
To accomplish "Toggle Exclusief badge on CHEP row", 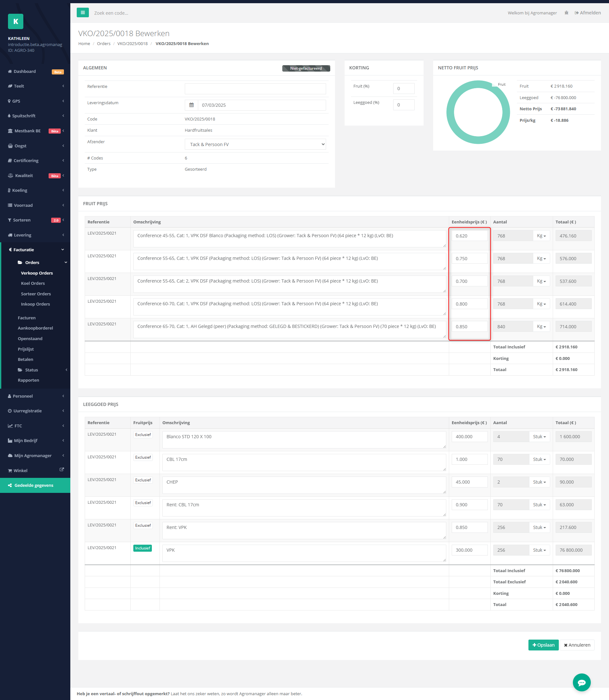I will 143,480.
